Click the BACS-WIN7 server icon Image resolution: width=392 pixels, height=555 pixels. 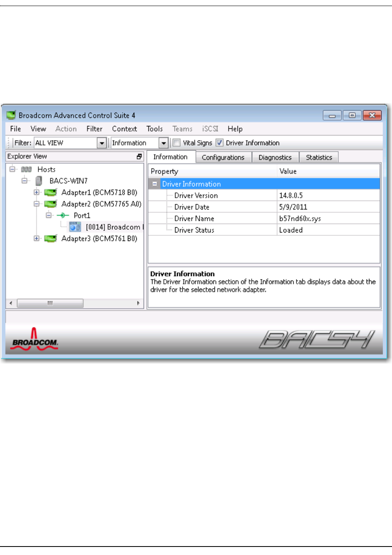click(39, 181)
